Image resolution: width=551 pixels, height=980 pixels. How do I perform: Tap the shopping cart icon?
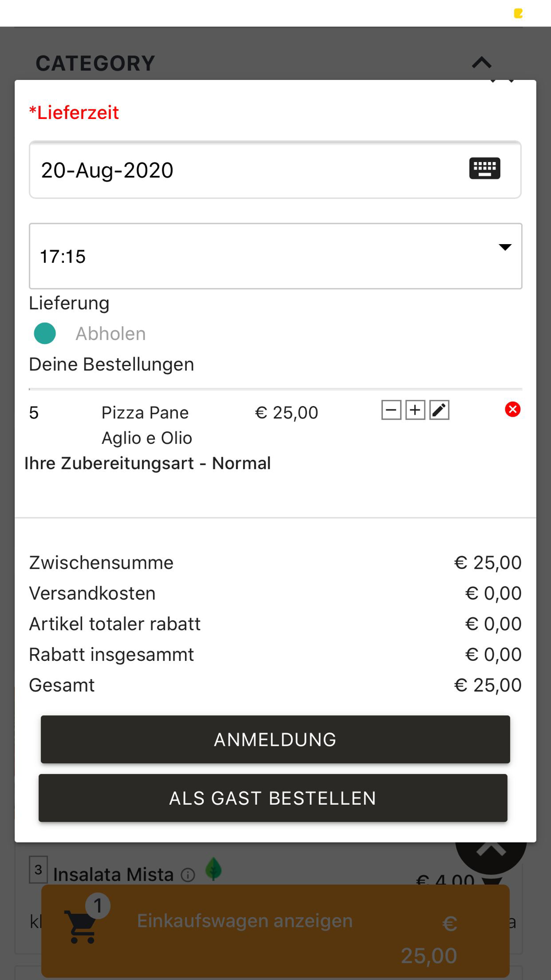(x=81, y=927)
